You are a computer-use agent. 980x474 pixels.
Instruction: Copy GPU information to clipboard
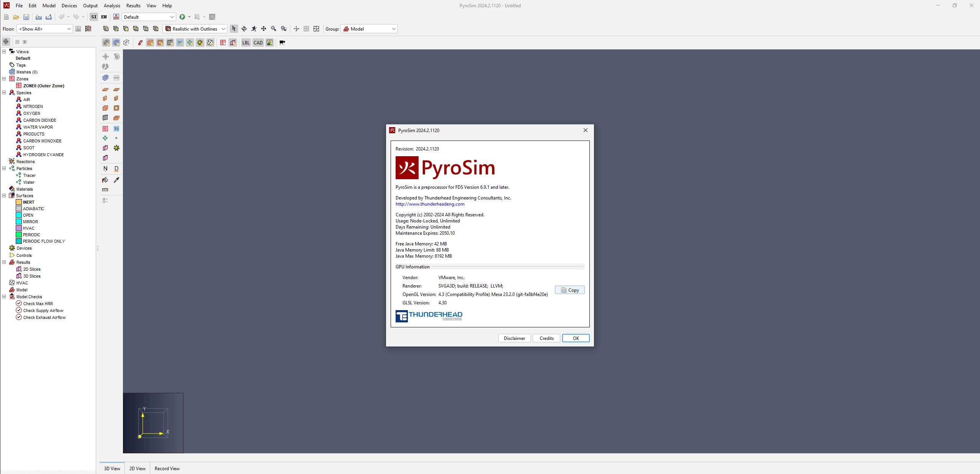570,290
